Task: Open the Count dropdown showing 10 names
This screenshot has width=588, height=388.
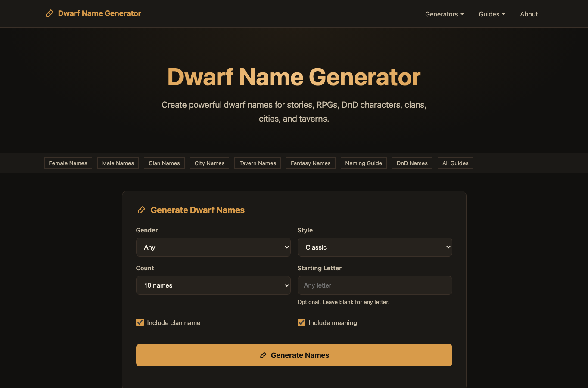Action: point(213,285)
